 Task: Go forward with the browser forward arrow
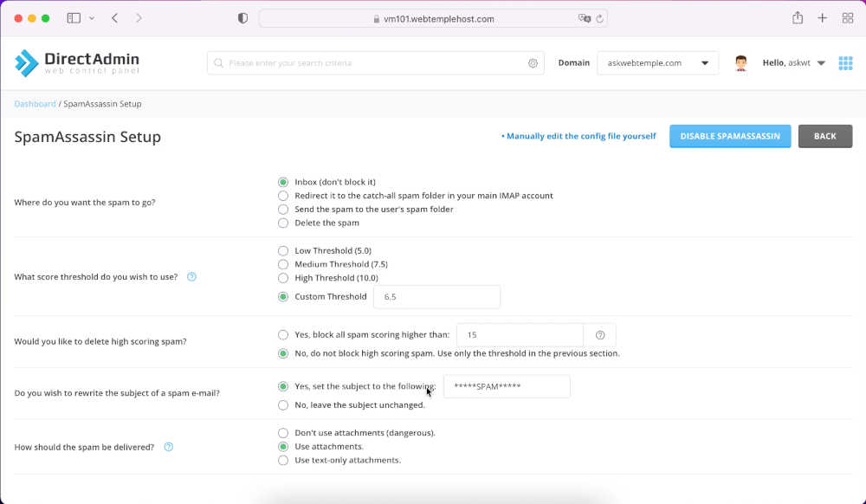click(x=139, y=18)
